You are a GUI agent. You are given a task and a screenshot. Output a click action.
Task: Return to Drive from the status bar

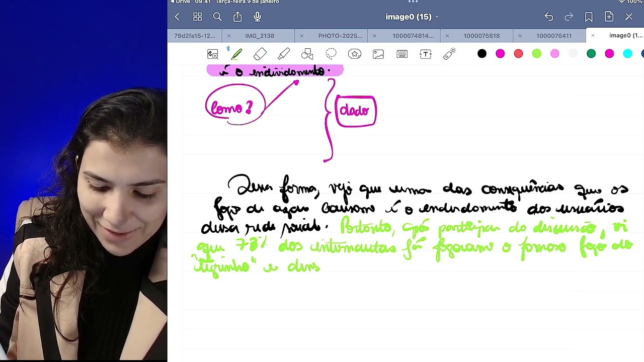[180, 2]
